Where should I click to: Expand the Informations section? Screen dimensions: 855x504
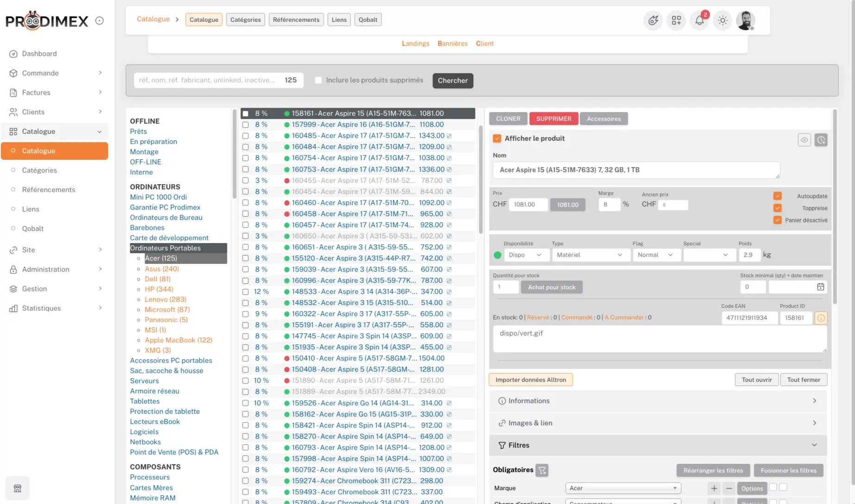[658, 401]
